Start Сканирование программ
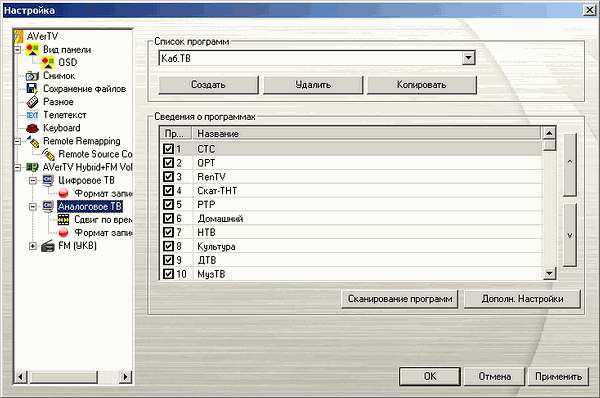Screen dimensions: 600x398 click(x=399, y=299)
